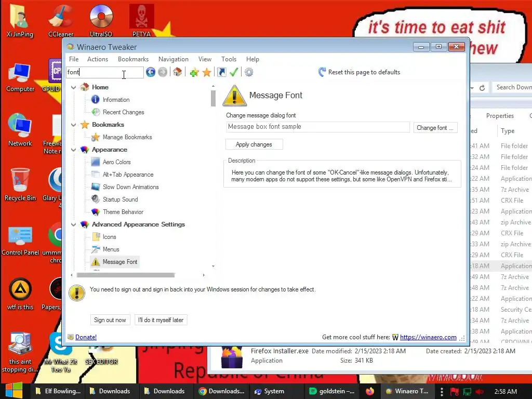
Task: Select Information in the tree
Action: (116, 100)
